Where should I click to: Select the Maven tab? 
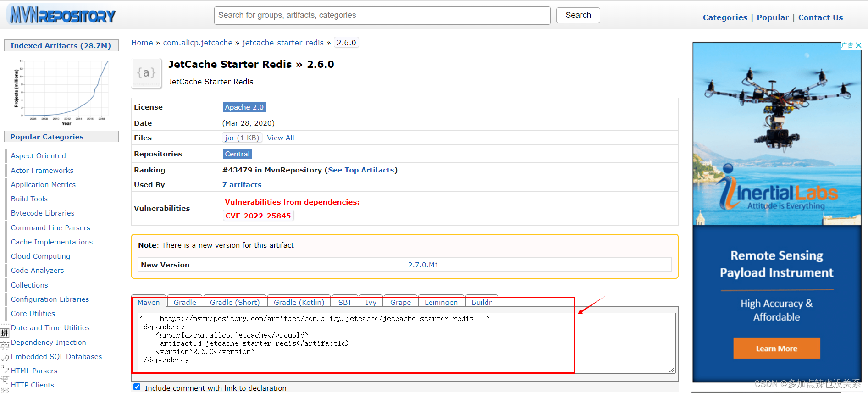[x=149, y=302]
